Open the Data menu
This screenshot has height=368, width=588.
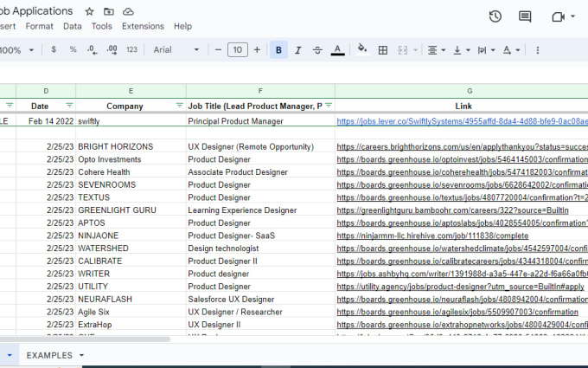click(x=73, y=26)
